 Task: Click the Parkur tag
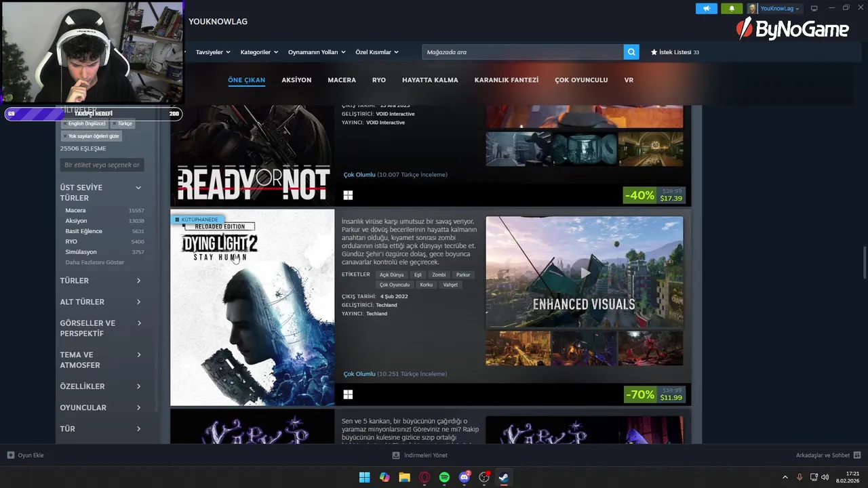(463, 274)
